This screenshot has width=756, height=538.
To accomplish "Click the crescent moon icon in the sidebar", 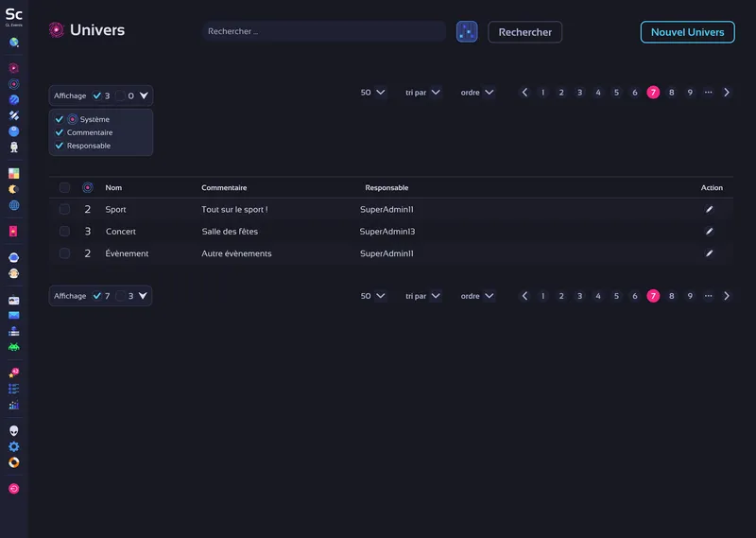I will (14, 189).
